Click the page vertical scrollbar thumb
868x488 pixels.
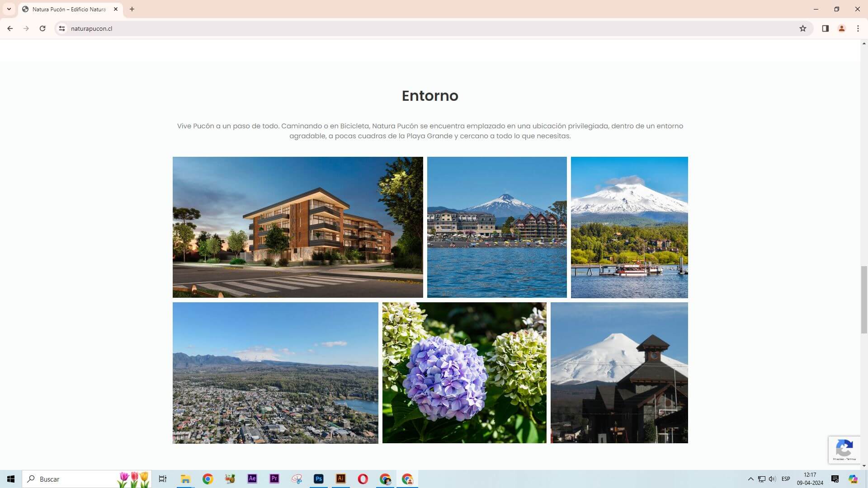coord(864,300)
